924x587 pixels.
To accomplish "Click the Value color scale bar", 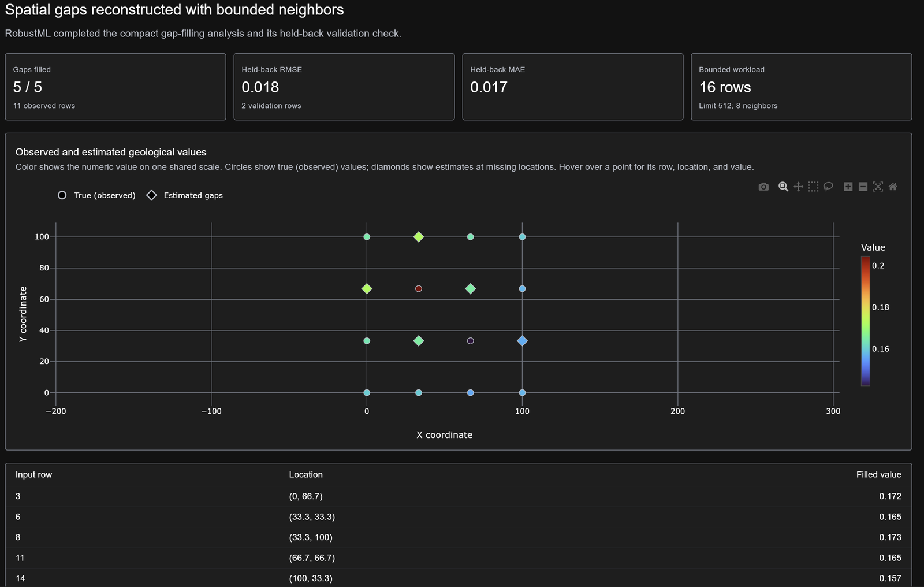I will [865, 321].
